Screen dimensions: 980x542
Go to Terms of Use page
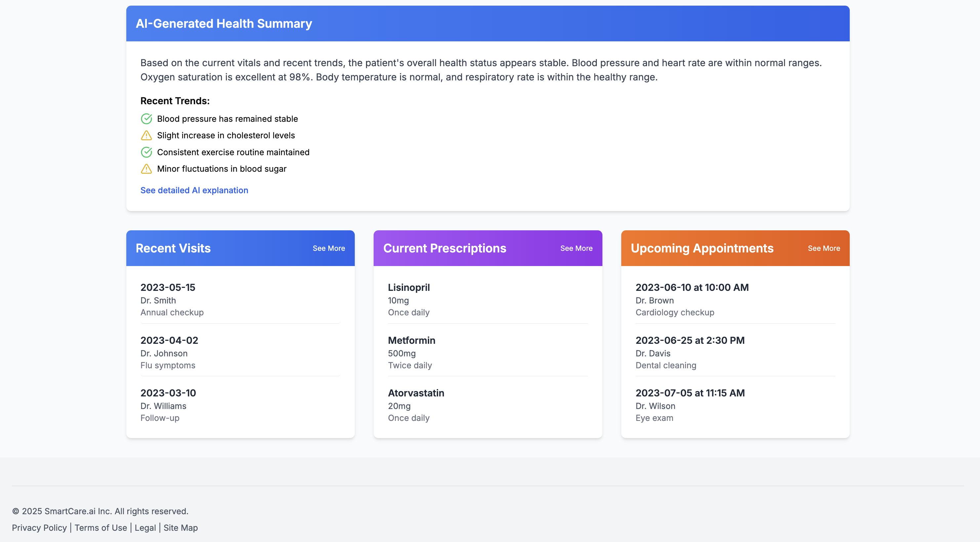click(x=101, y=527)
